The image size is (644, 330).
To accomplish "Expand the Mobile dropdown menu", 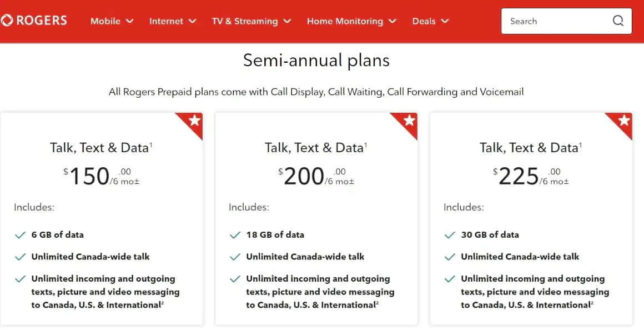I will coord(112,21).
